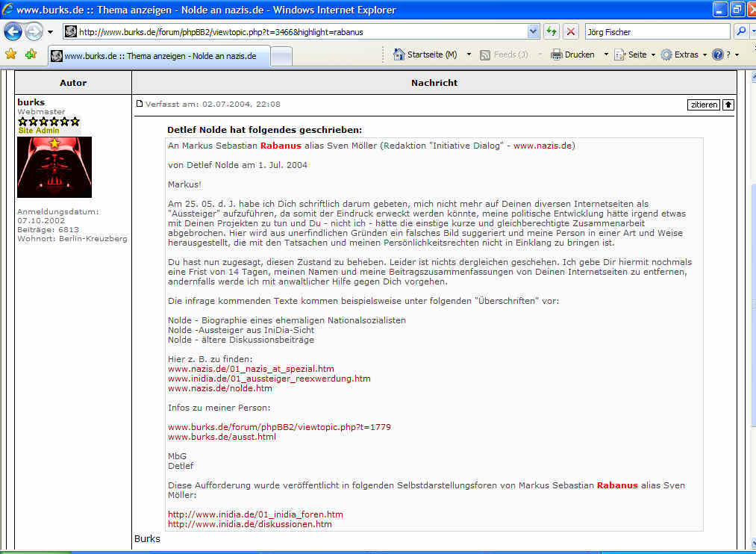756x554 pixels.
Task: Open the Extras menu
Action: coord(680,55)
